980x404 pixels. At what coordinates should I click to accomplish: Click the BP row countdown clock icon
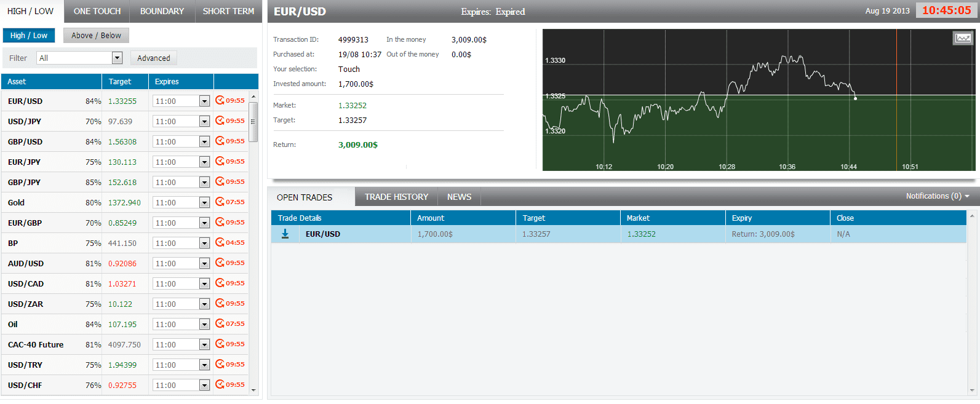[220, 242]
